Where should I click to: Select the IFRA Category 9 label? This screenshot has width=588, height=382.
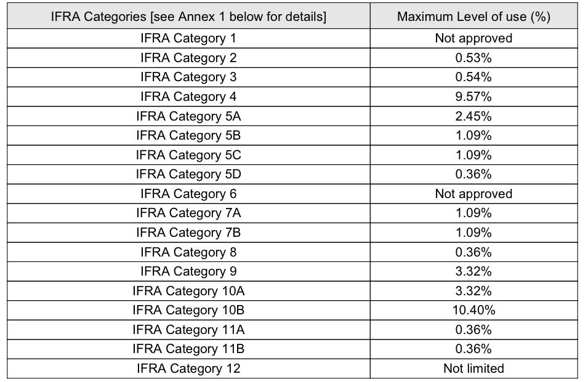pos(188,271)
